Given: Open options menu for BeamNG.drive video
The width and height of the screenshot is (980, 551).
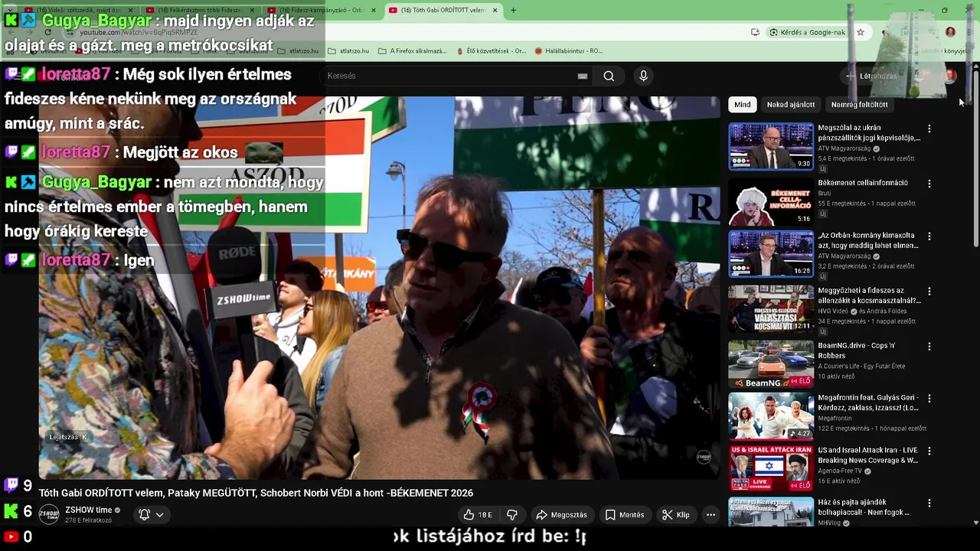Looking at the screenshot, I should [929, 347].
